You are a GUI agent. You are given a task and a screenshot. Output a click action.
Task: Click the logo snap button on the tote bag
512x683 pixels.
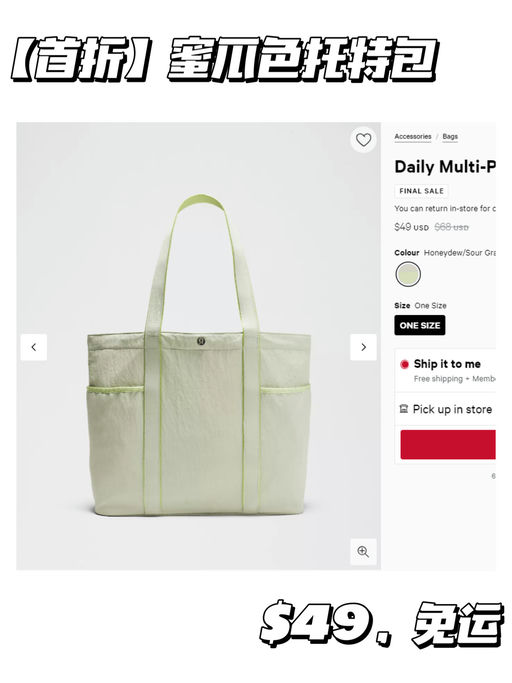pos(201,341)
